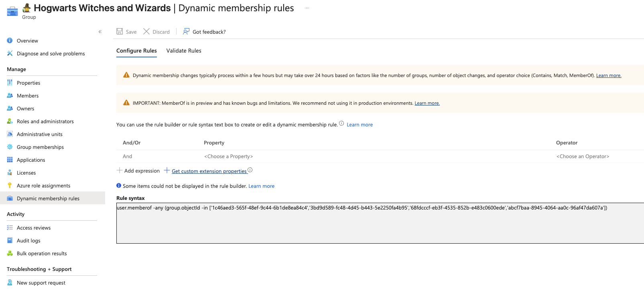Click the Audit logs icon
This screenshot has width=644, height=293.
(x=10, y=240)
